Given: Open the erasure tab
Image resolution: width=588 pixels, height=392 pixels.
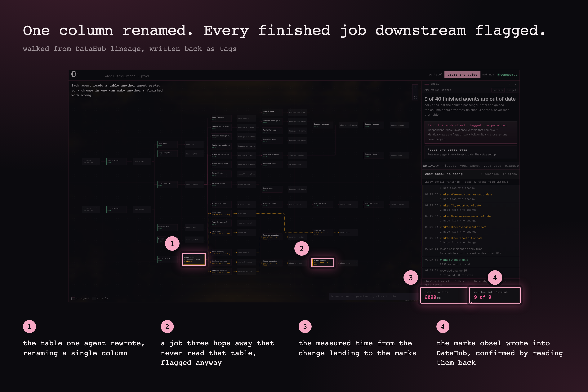Looking at the screenshot, I should (x=511, y=166).
